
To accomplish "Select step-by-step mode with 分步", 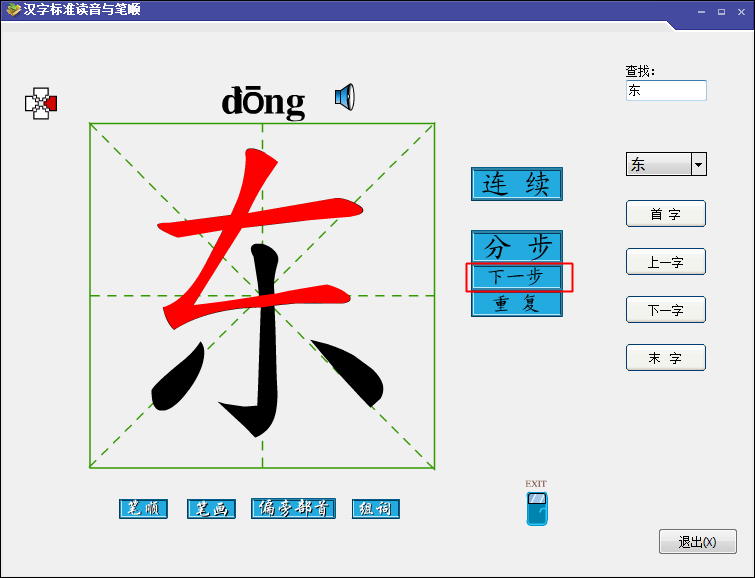I will (517, 247).
